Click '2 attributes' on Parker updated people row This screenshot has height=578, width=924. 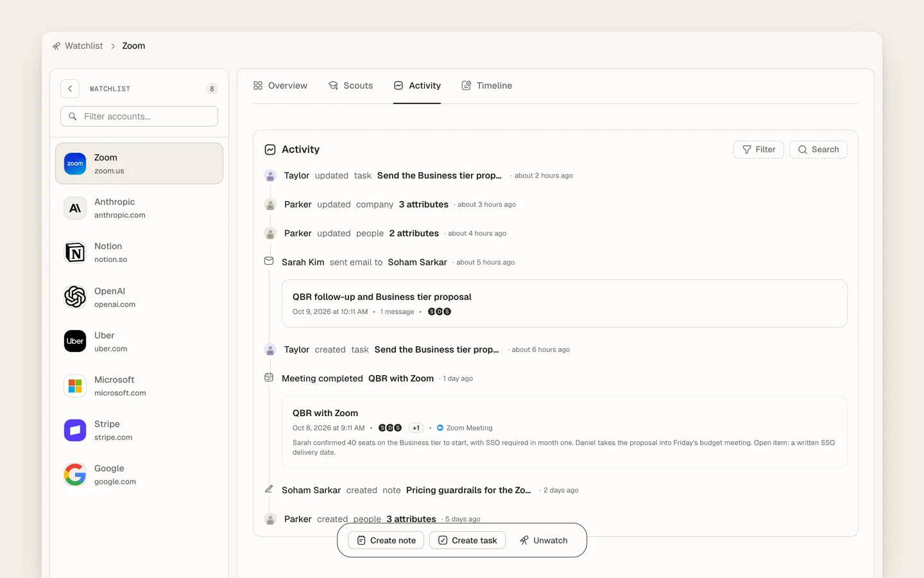(414, 233)
